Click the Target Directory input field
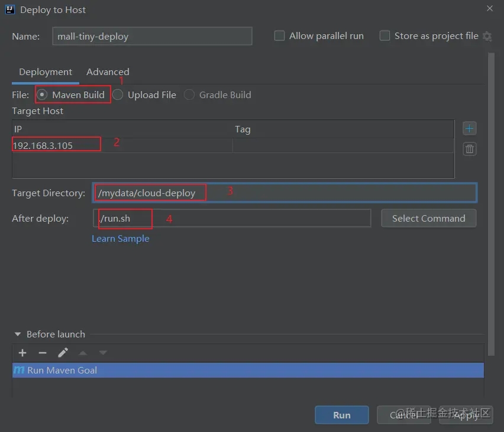Viewport: 504px width, 432px height. click(x=285, y=193)
